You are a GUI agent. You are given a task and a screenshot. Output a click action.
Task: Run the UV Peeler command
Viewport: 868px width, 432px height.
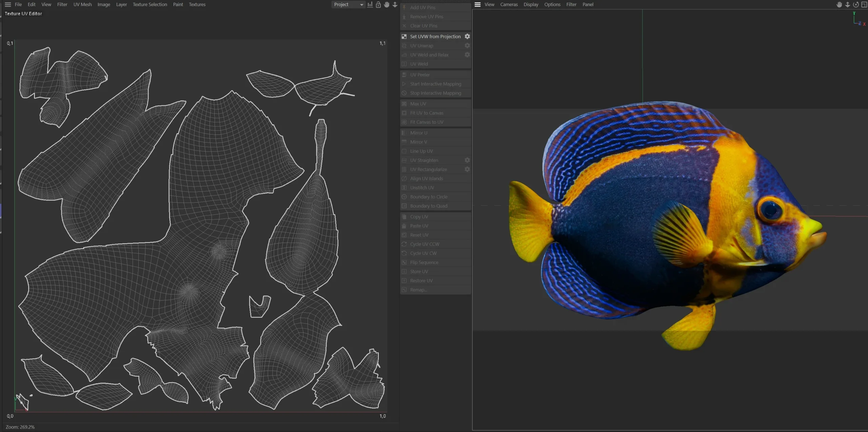420,75
